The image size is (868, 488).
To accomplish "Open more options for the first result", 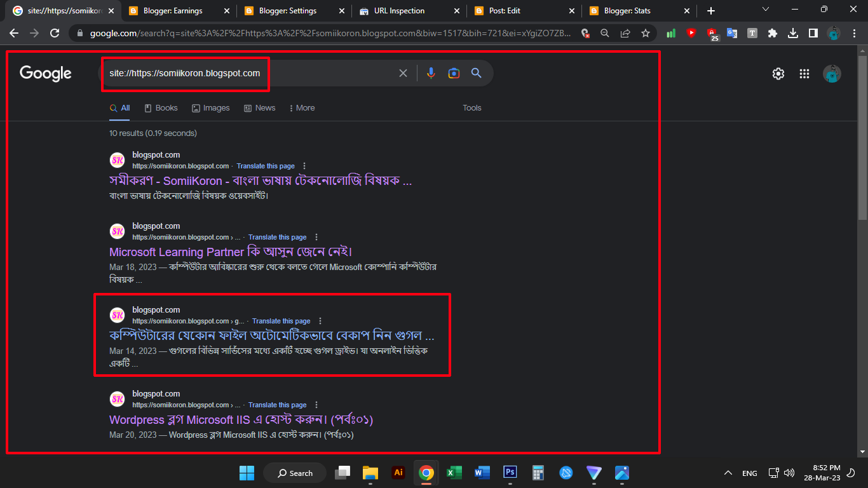I will pos(304,166).
